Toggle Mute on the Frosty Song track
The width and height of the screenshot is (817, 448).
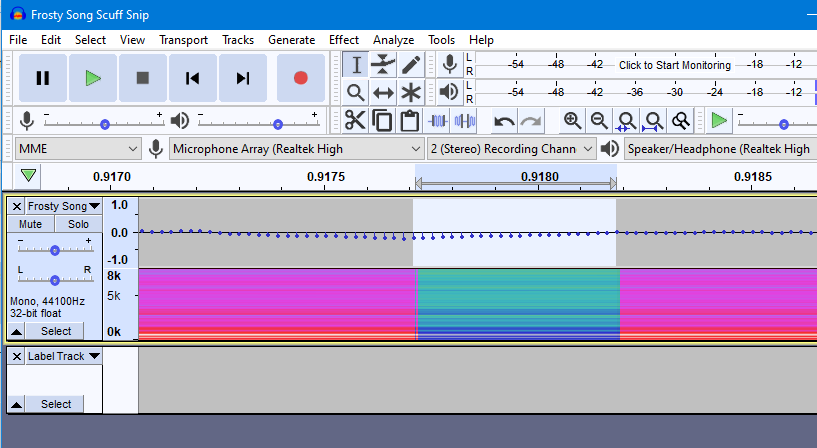30,224
